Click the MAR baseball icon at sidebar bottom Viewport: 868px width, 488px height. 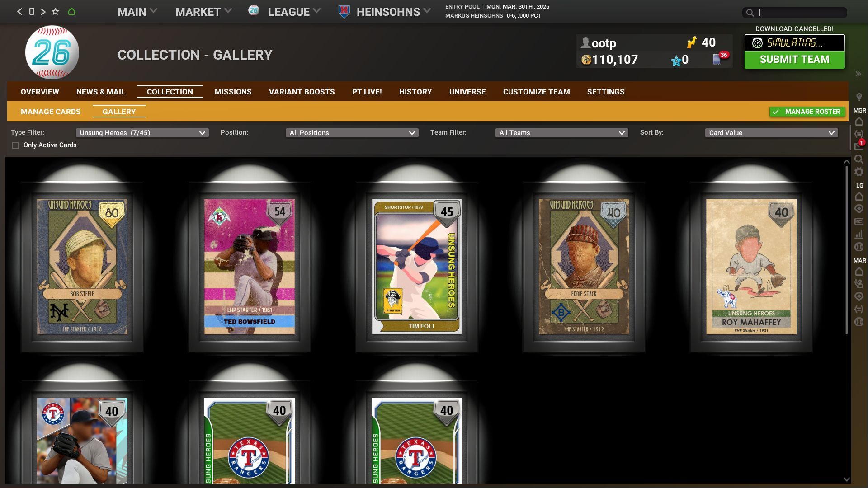pos(859,322)
